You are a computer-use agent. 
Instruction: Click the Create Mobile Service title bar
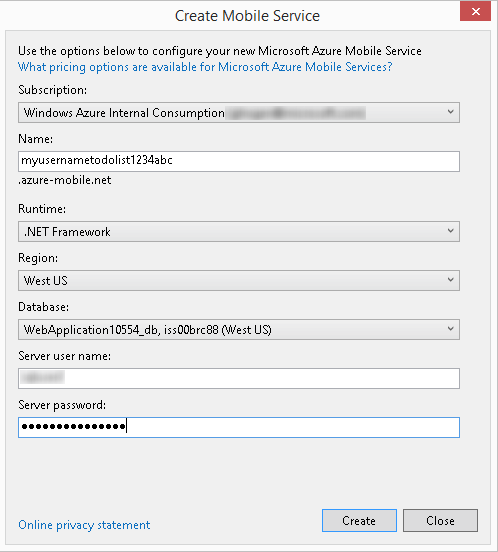coord(247,16)
